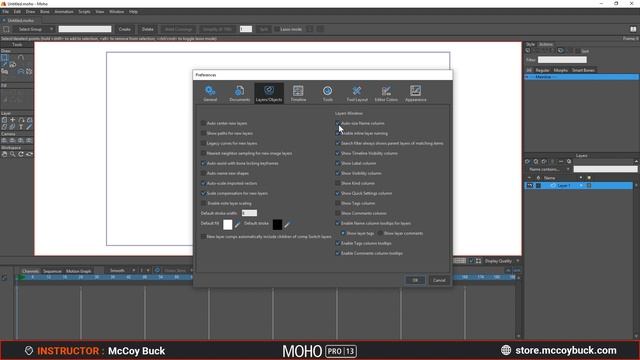The image size is (640, 360).
Task: Select Show layer comments radio button
Action: coord(380,233)
